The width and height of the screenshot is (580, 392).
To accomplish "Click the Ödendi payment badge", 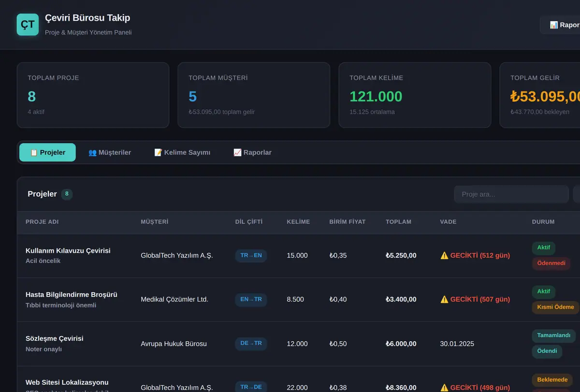I will pos(547,351).
